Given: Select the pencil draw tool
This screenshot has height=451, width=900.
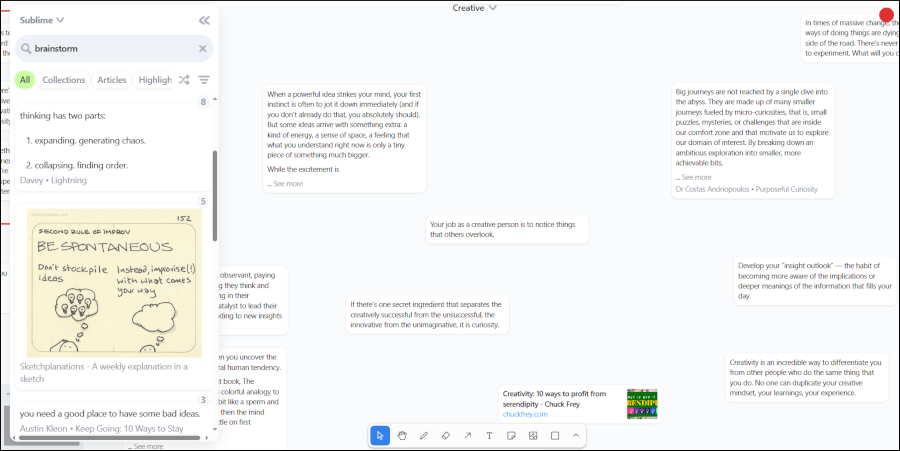Looking at the screenshot, I should [424, 436].
